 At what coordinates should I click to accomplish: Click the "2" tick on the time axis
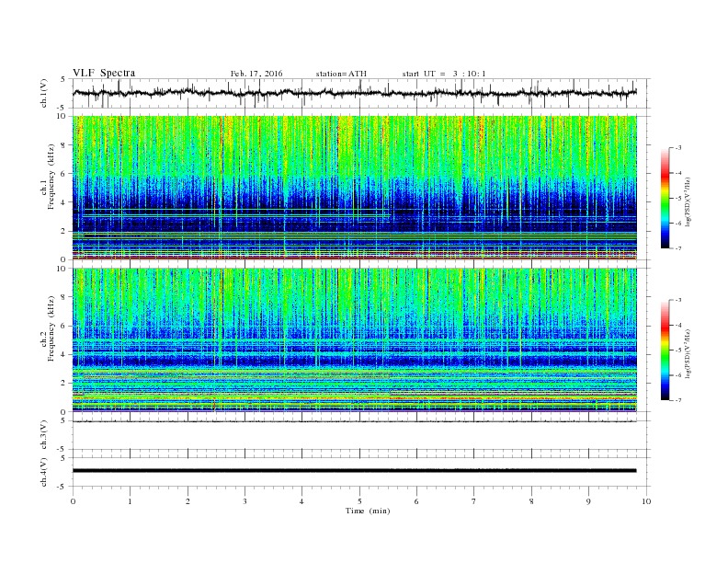coord(188,501)
